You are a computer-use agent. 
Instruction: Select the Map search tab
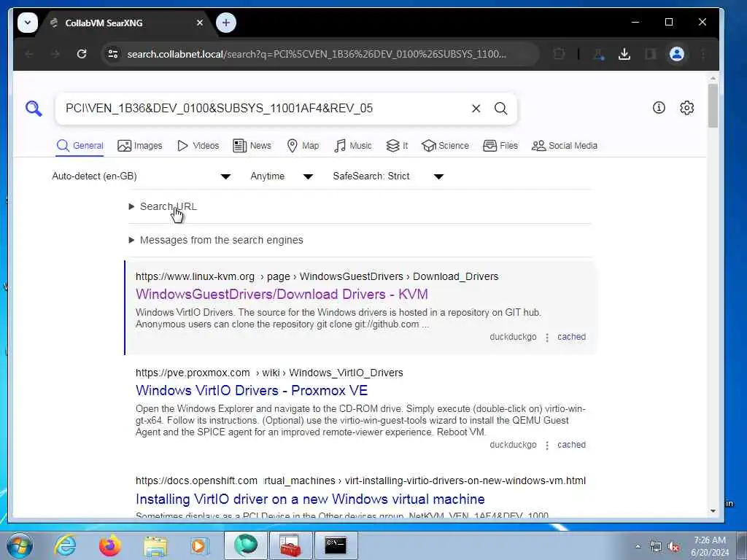[x=303, y=146]
